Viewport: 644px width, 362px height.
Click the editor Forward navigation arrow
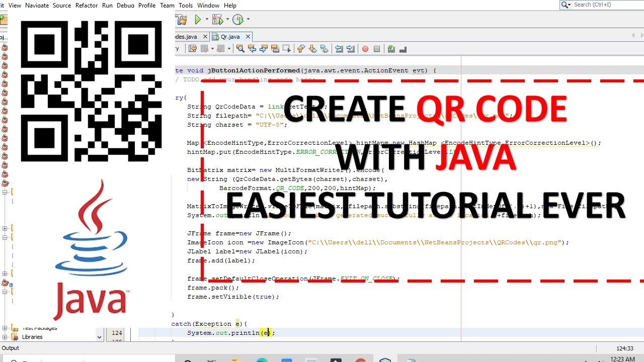click(x=221, y=49)
